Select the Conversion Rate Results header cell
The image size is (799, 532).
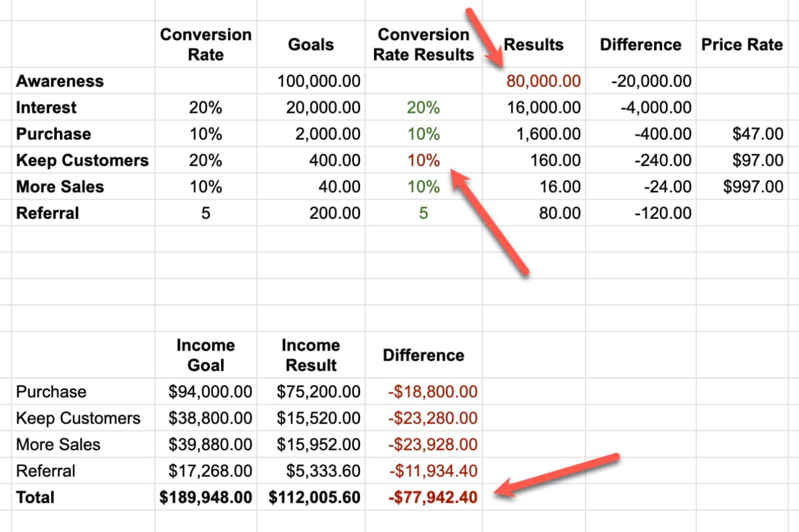[x=423, y=45]
